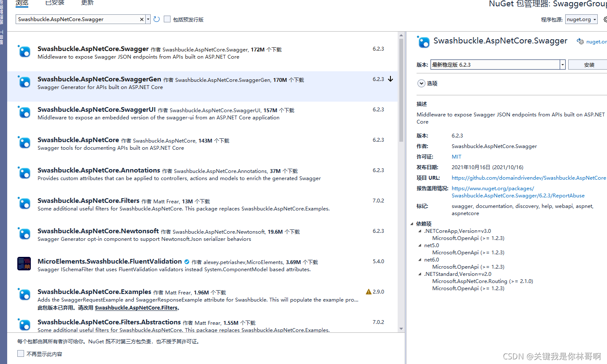Click the scroll down arrow of package list
The height and width of the screenshot is (364, 607).
401,329
